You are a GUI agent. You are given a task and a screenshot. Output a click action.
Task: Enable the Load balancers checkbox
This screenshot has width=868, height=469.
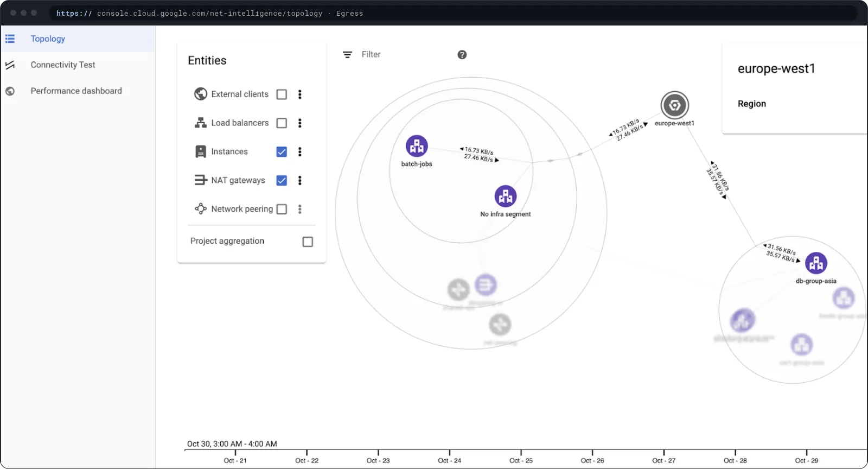pyautogui.click(x=282, y=123)
